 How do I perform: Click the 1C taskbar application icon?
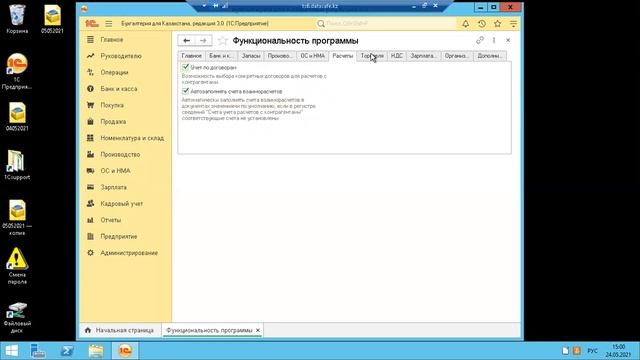[125, 351]
